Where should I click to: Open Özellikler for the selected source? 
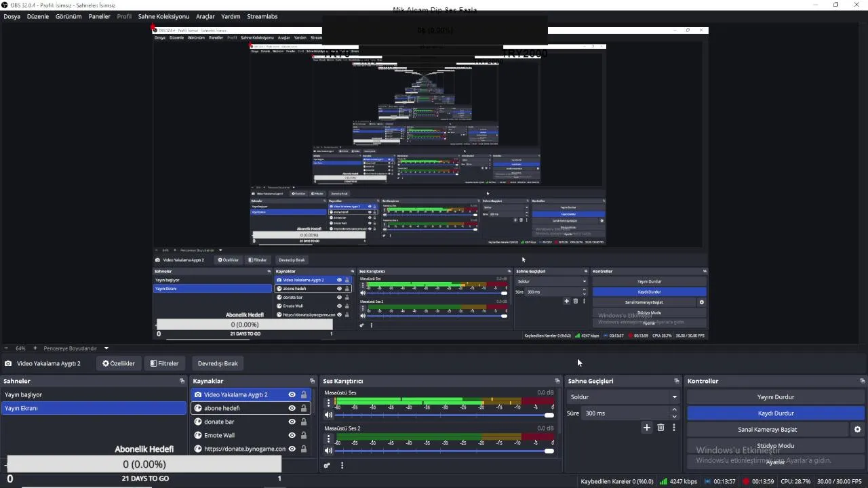(119, 363)
